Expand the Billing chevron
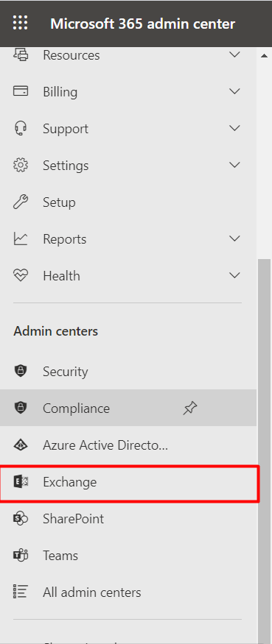Image resolution: width=272 pixels, height=644 pixels. (234, 91)
